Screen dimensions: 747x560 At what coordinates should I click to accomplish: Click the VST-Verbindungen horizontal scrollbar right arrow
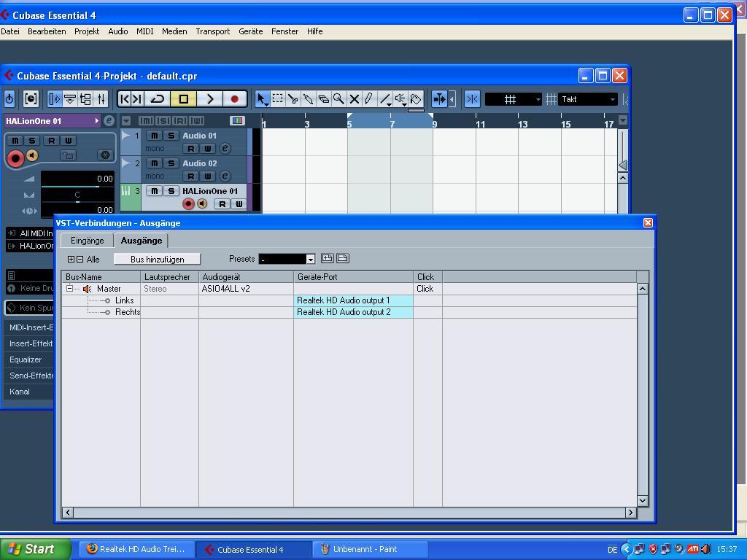(631, 513)
